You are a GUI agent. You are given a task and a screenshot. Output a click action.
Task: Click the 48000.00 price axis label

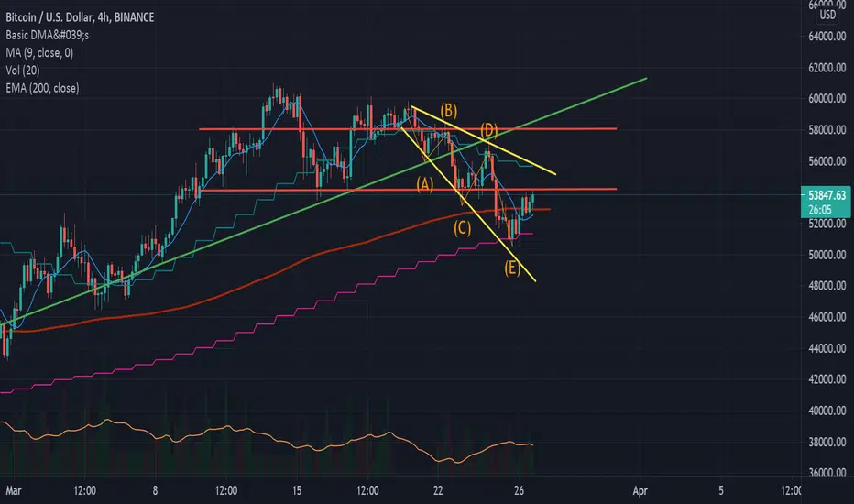(827, 286)
